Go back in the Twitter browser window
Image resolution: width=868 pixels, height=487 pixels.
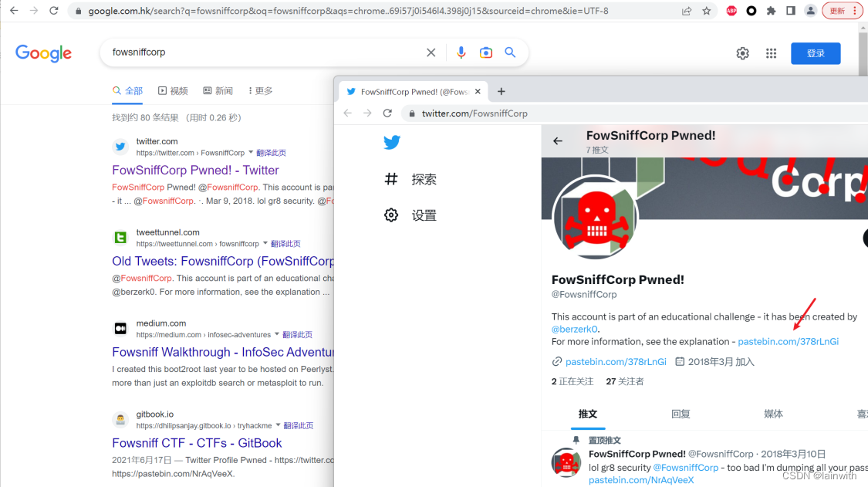coord(348,113)
